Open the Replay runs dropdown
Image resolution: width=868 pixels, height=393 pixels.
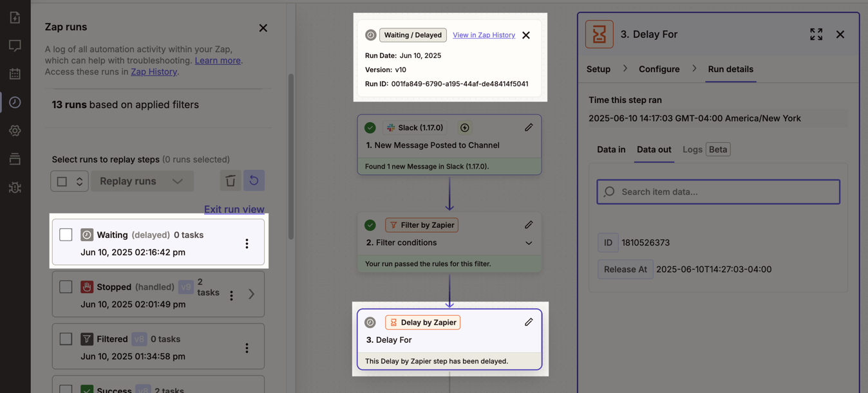(142, 181)
